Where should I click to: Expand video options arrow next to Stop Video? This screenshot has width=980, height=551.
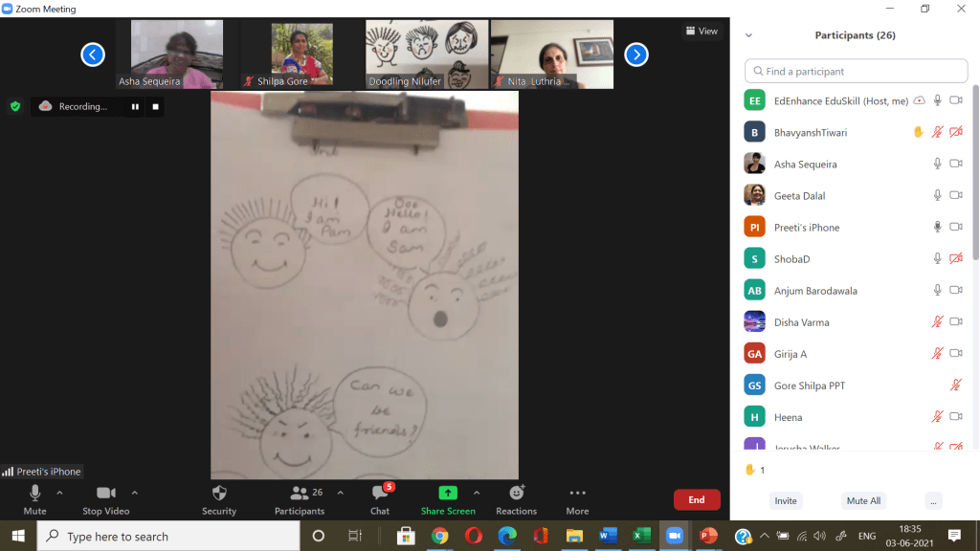pos(134,494)
